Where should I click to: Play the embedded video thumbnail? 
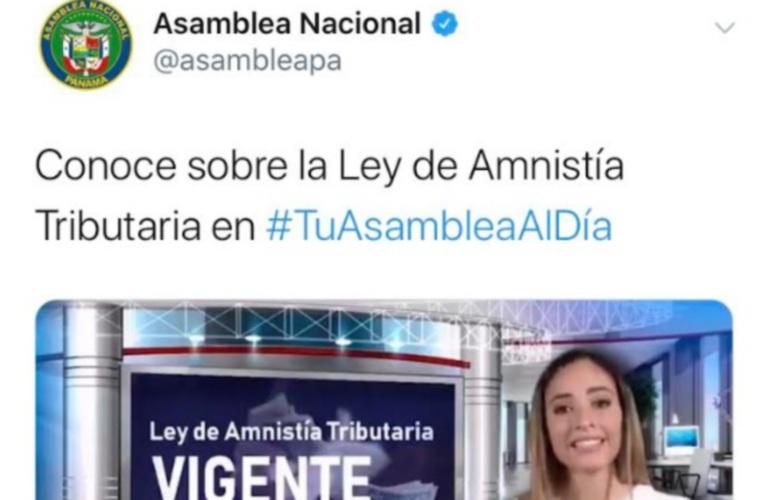(x=384, y=400)
